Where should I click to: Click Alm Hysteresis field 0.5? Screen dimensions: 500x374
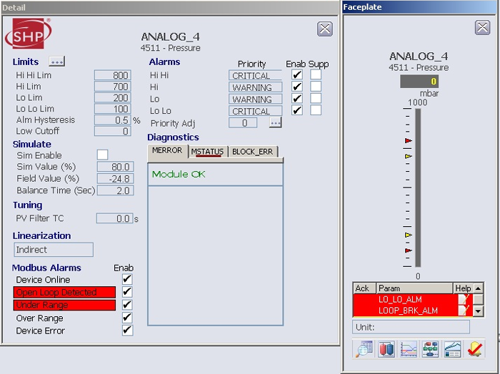point(113,120)
